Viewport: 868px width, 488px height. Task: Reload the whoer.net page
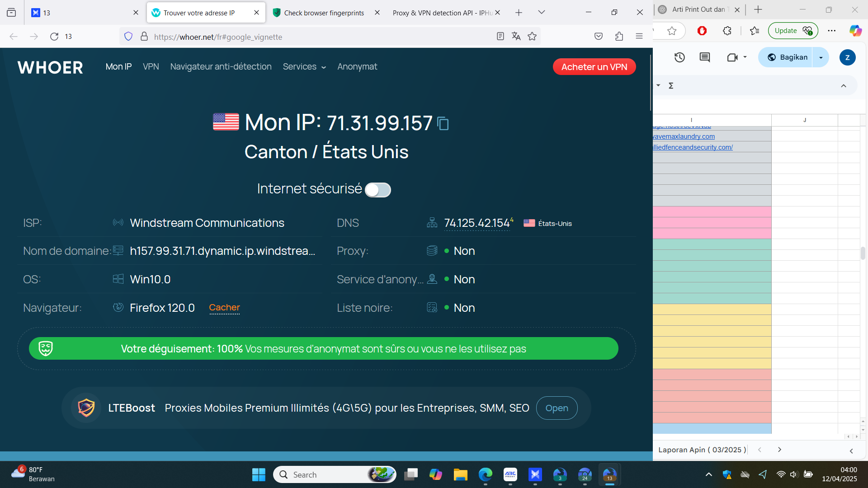[54, 37]
